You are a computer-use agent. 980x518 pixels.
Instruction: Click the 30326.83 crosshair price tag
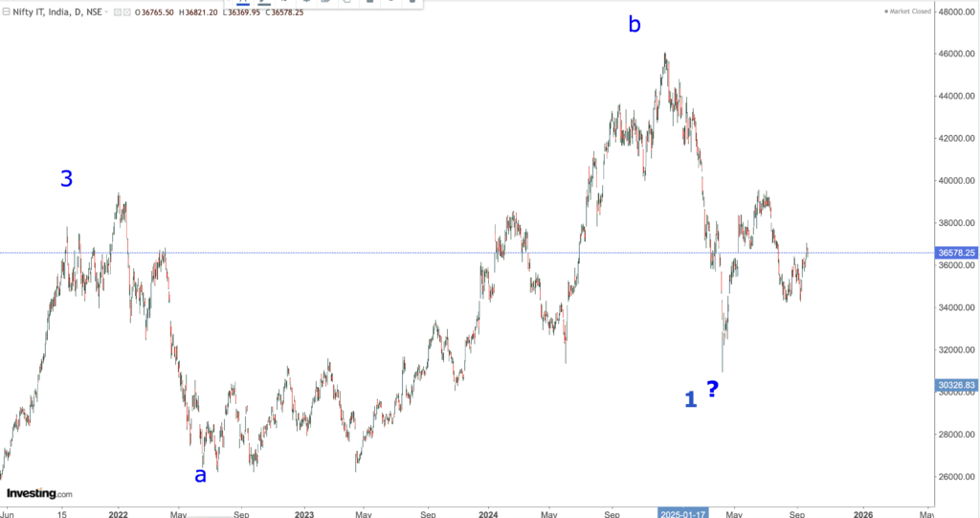pyautogui.click(x=957, y=386)
